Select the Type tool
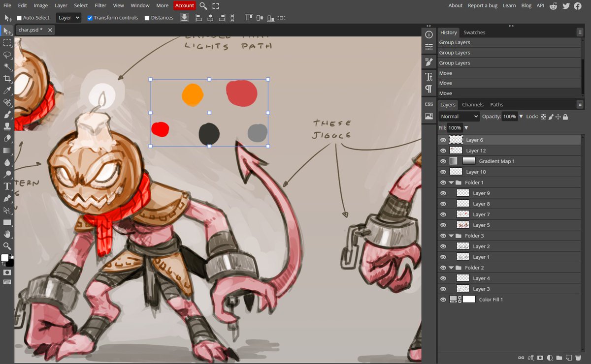Screen dimensions: 591x364 click(7, 186)
